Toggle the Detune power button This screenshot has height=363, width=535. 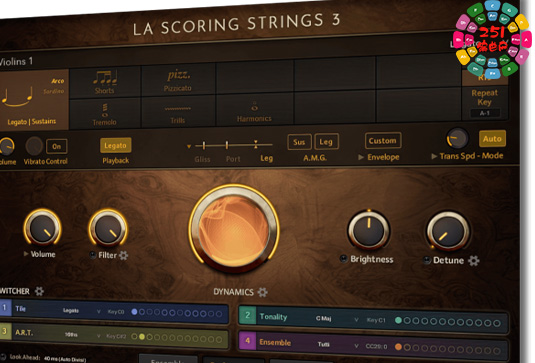click(426, 260)
